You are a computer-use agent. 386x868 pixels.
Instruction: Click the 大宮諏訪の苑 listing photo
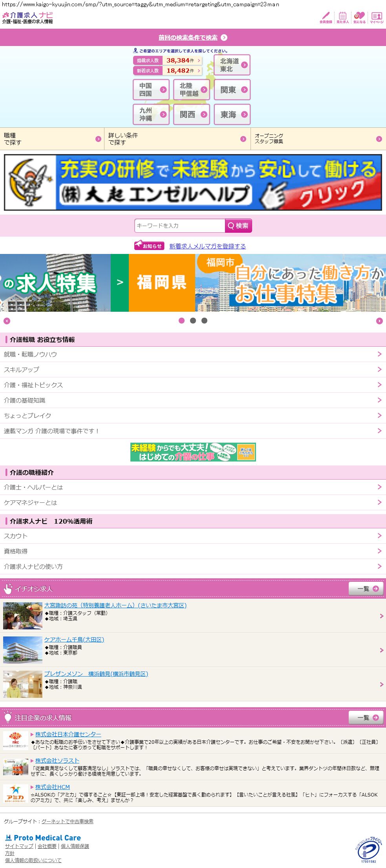23,616
